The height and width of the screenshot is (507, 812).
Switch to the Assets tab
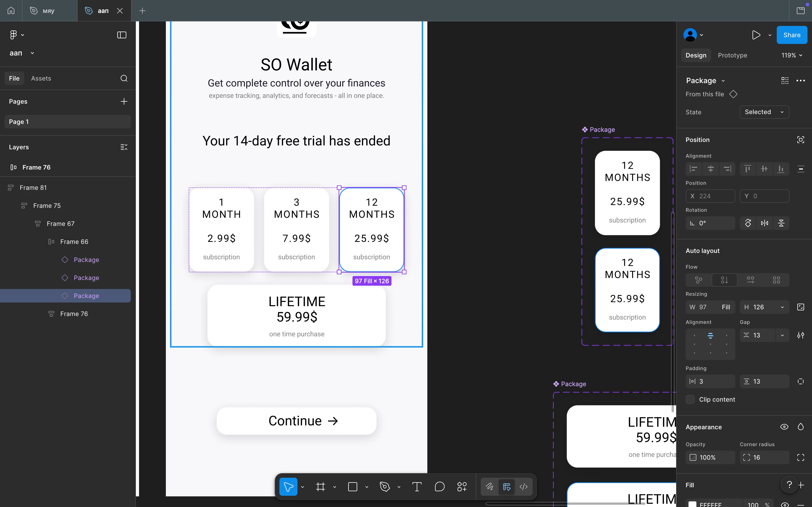[41, 78]
